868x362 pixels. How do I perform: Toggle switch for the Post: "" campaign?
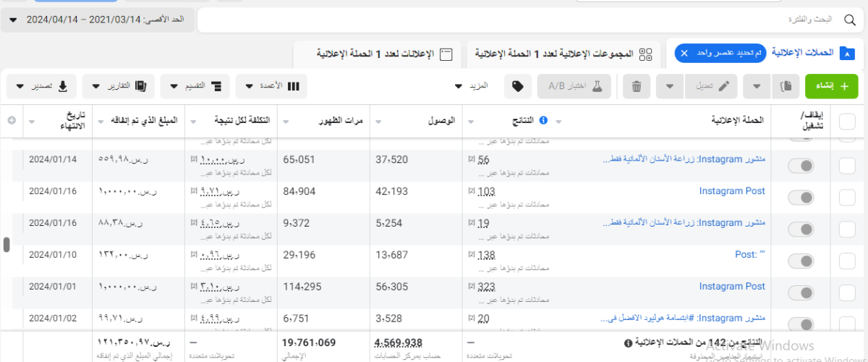click(801, 261)
